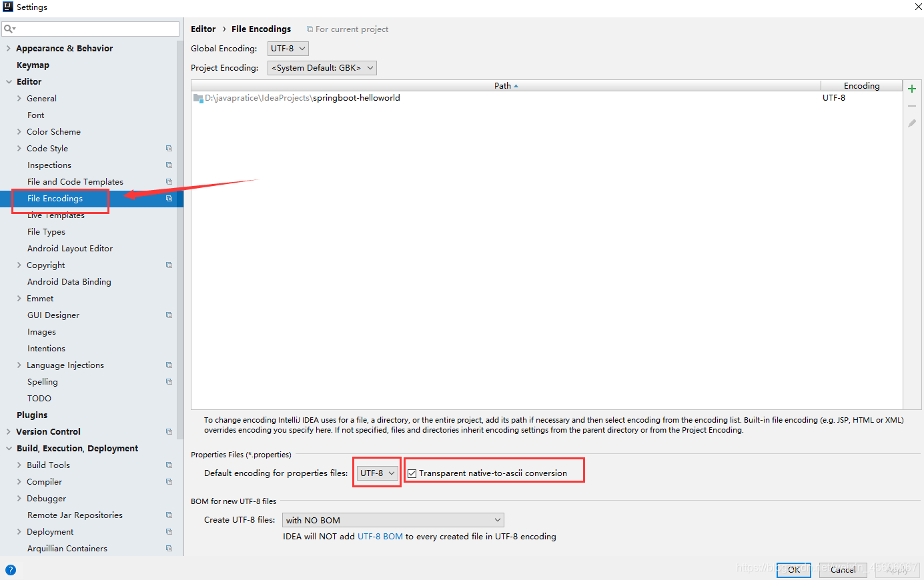Click project-level icon beside Inspections
Image resolution: width=924 pixels, height=580 pixels.
[x=169, y=165]
